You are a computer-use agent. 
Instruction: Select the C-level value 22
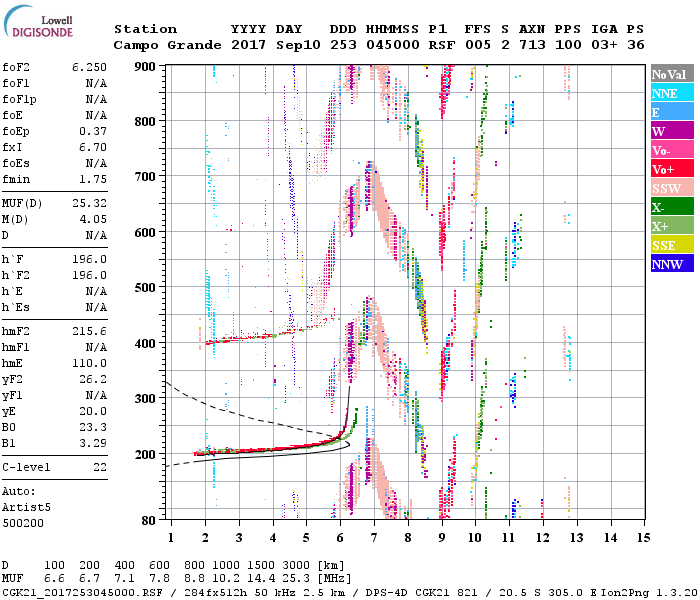point(100,467)
